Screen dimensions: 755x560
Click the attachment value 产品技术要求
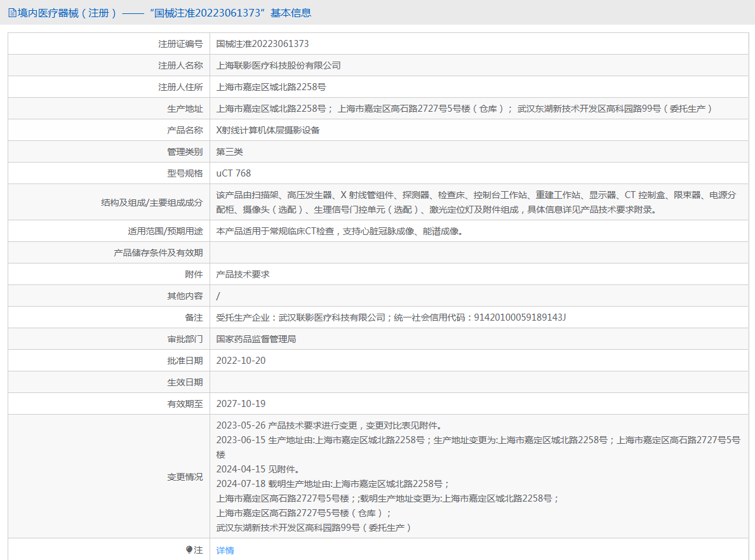(243, 274)
